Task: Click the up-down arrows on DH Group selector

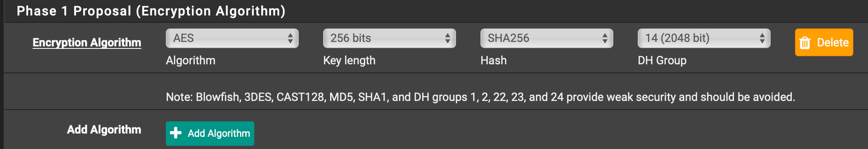Action: [x=762, y=38]
